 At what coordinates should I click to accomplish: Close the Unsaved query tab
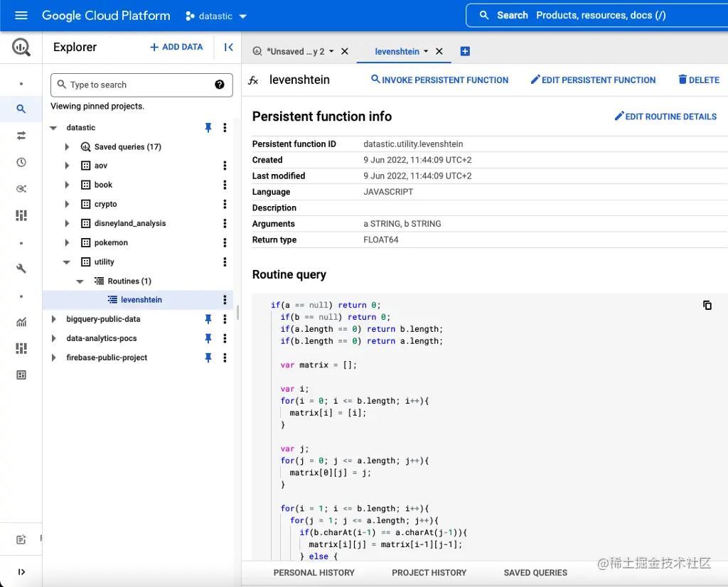coord(345,51)
